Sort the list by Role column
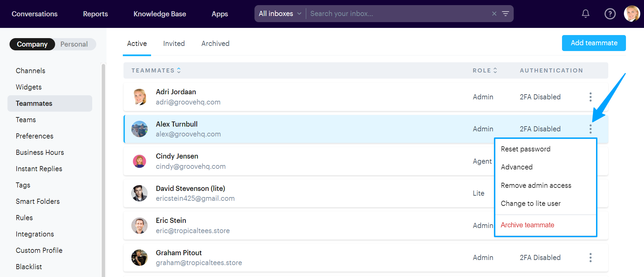Screen dimensions: 644x277 click(x=485, y=70)
